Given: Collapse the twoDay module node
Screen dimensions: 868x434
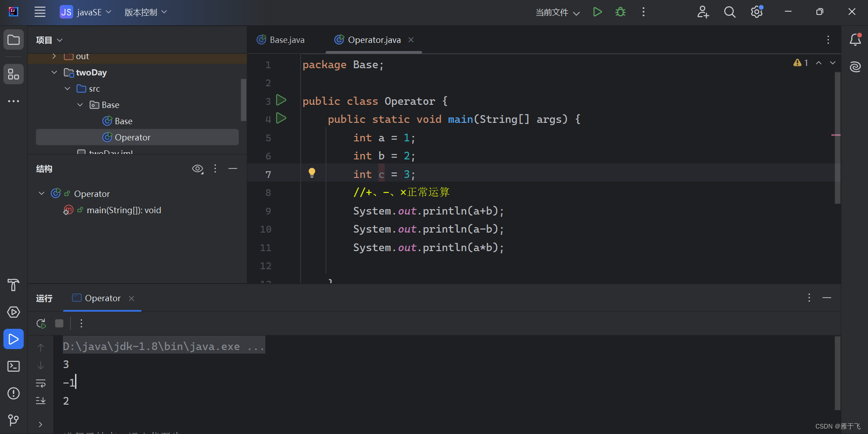Looking at the screenshot, I should (54, 72).
